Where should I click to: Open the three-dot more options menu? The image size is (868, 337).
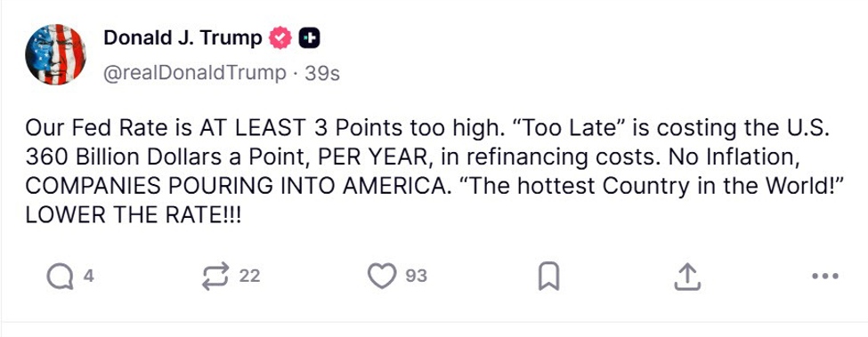[x=825, y=276]
